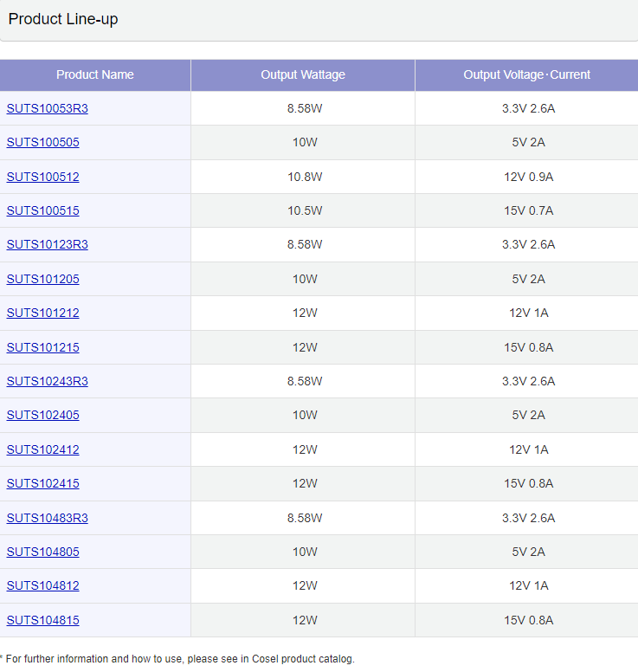Viewport: 638px width, 672px height.
Task: Open the SUTS10483R3 product link
Action: click(47, 518)
